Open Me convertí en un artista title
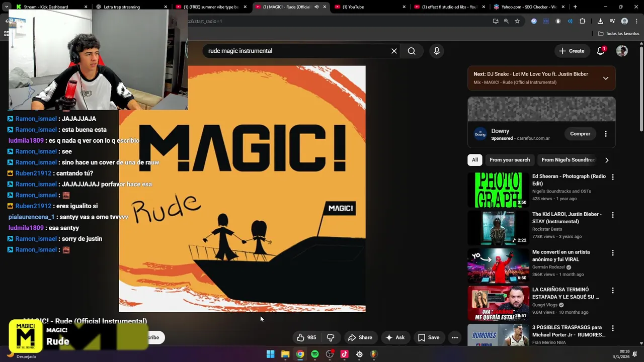Image resolution: width=644 pixels, height=362 pixels. click(561, 255)
